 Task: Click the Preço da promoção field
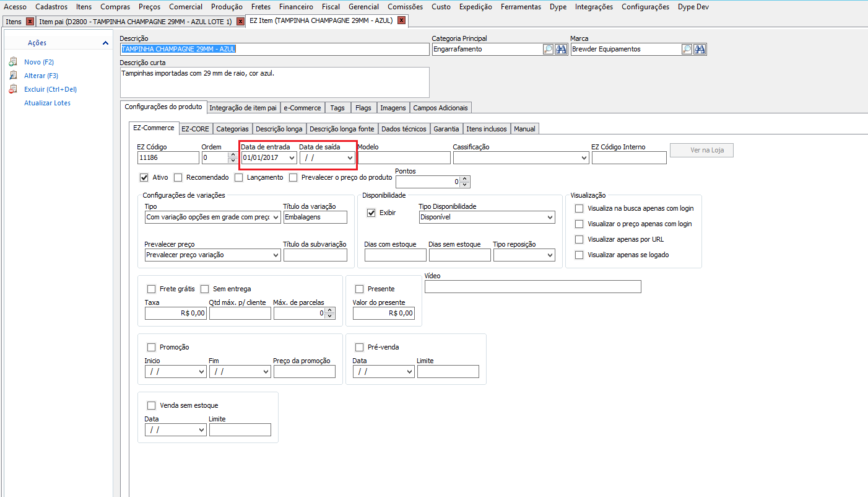point(304,372)
